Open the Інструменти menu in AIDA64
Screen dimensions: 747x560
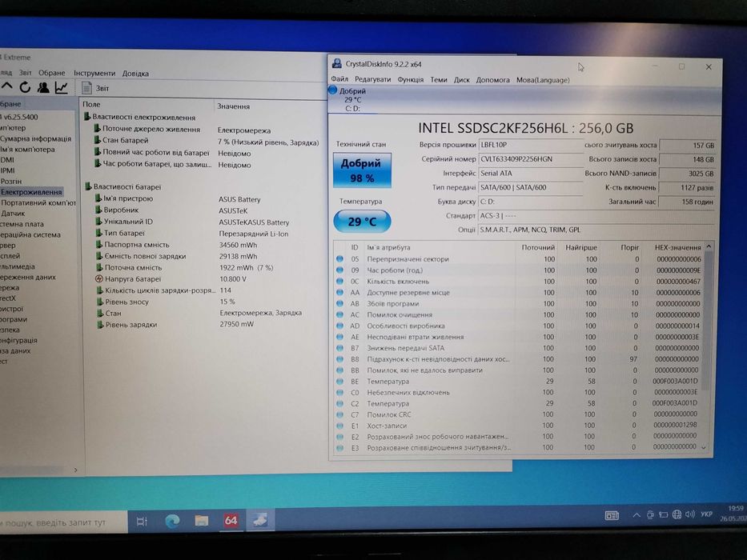(x=94, y=74)
